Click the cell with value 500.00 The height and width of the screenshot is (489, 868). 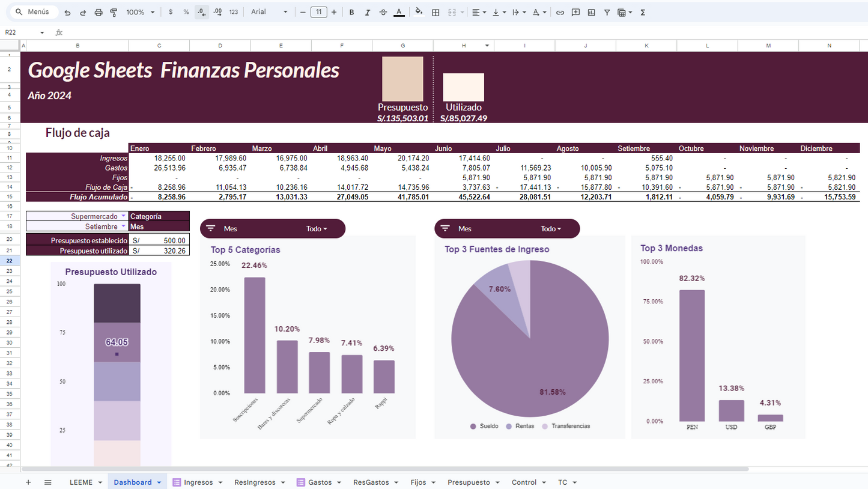(x=159, y=240)
